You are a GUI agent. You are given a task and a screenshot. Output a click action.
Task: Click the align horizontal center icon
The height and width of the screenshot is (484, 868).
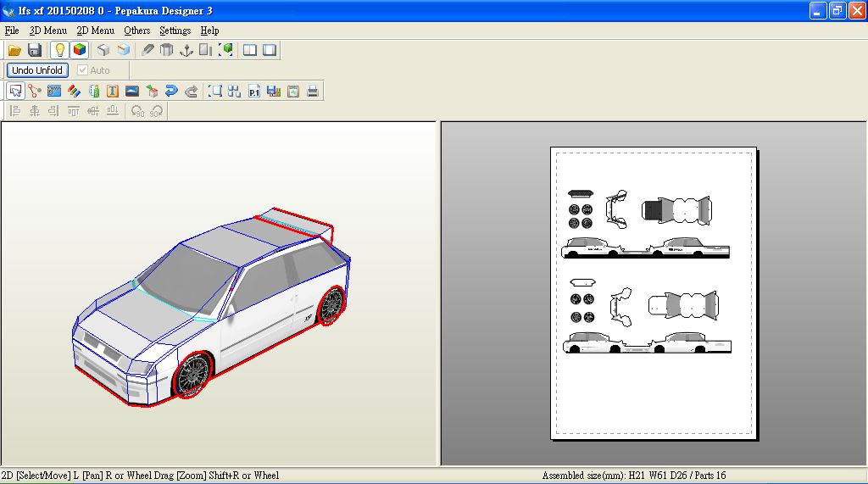coord(35,111)
